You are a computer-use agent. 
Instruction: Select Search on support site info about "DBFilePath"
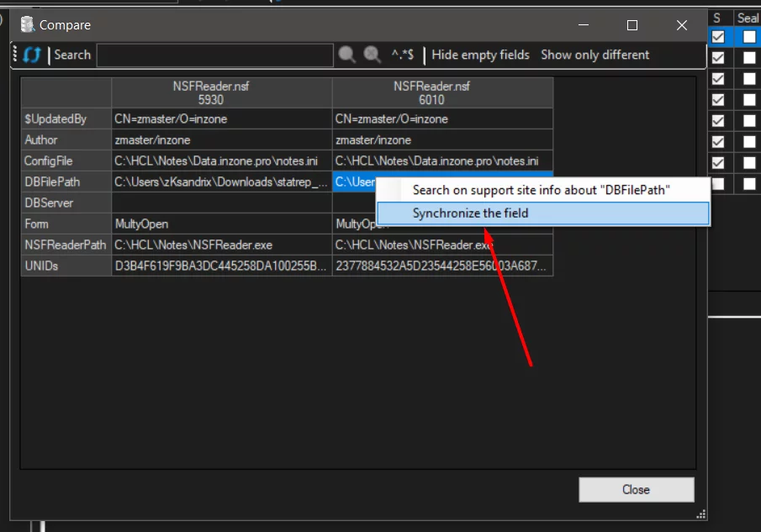point(543,190)
